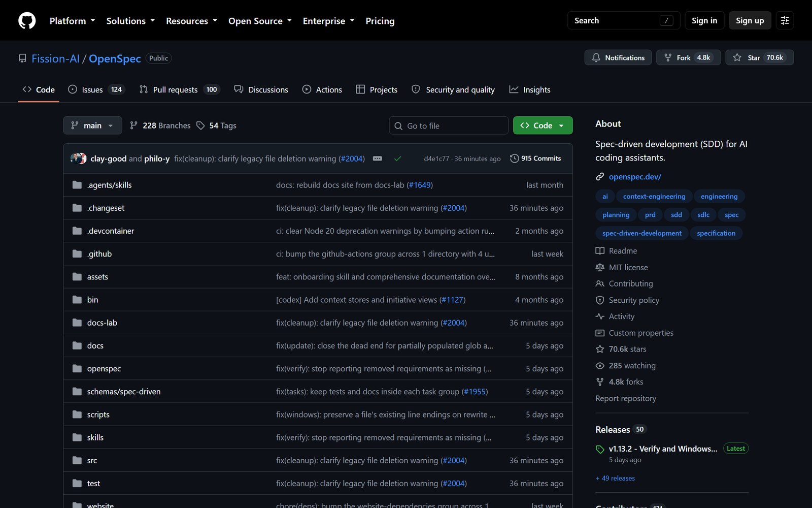The width and height of the screenshot is (812, 508).
Task: Expand the Solutions menu
Action: tap(130, 21)
